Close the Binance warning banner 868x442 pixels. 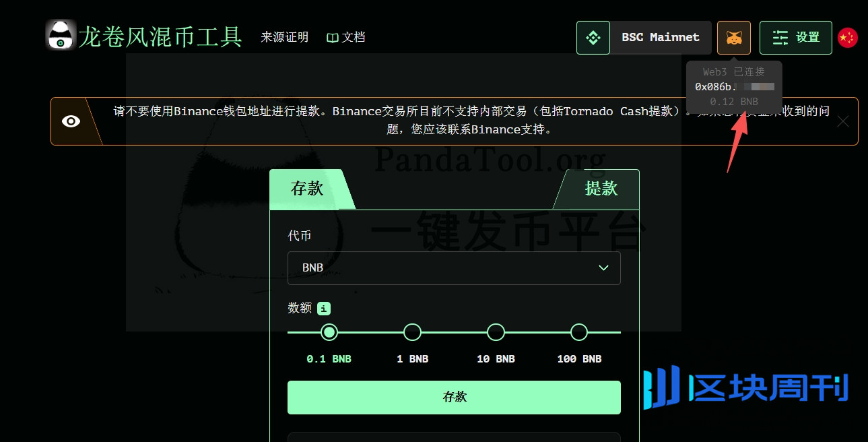pos(842,121)
